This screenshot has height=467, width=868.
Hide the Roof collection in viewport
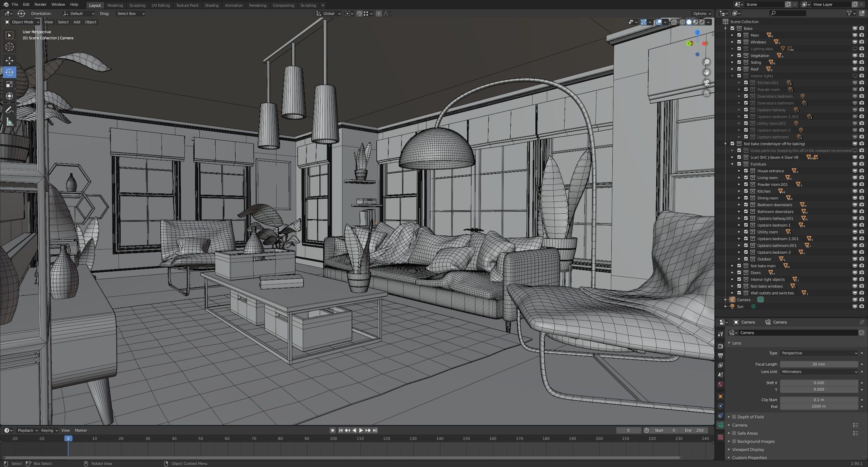click(x=855, y=69)
